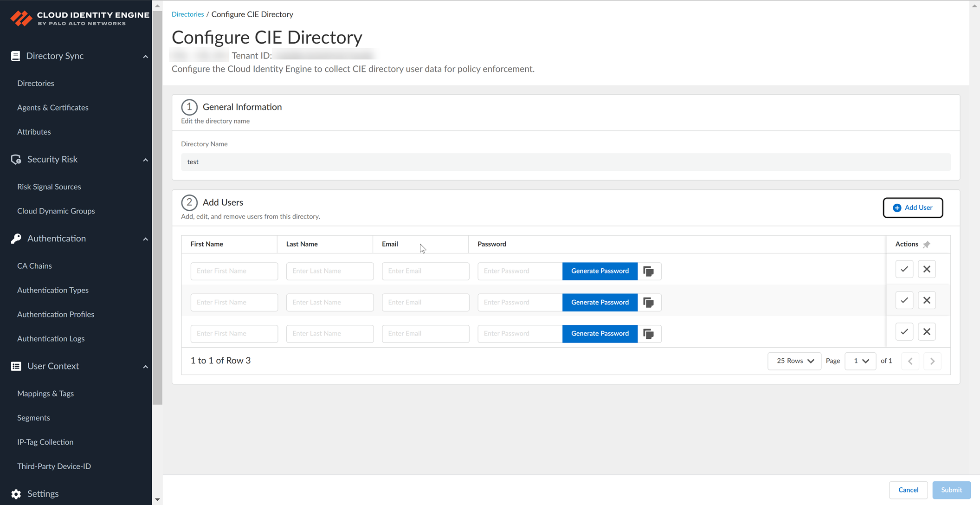Collapse the Security Risk section
Screen dimensions: 980x505
(x=145, y=160)
